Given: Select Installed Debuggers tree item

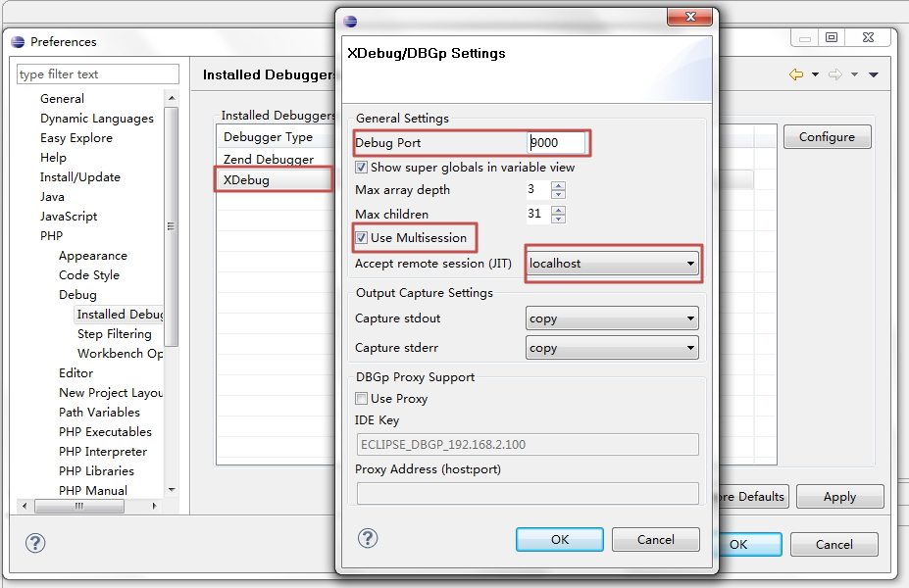Looking at the screenshot, I should point(120,315).
